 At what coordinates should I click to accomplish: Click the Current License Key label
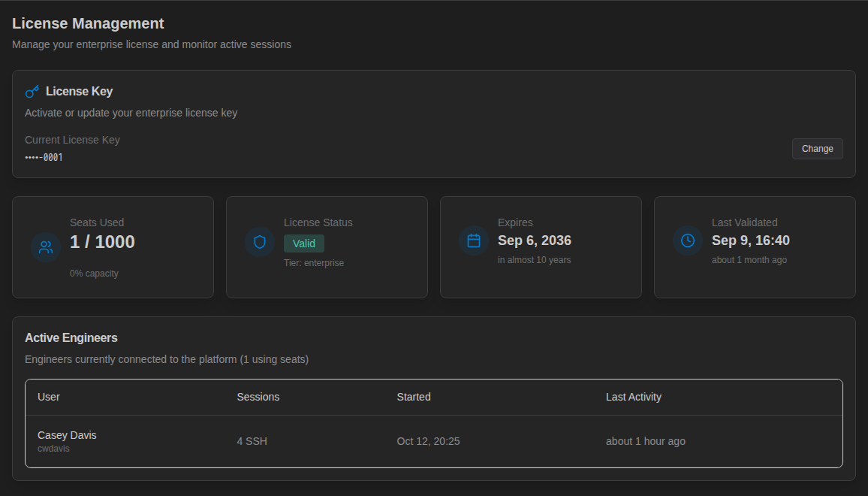pos(73,140)
